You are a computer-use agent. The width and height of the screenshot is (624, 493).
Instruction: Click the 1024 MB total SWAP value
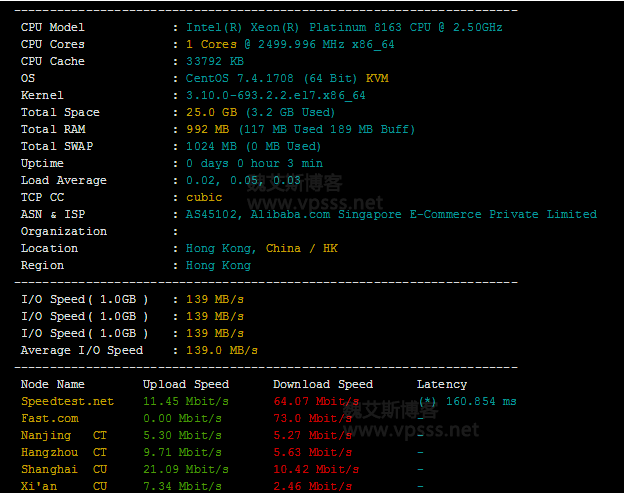click(x=211, y=146)
